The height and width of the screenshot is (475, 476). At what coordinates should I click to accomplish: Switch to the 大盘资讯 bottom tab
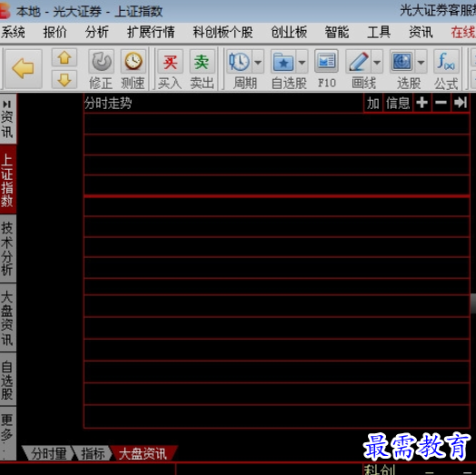click(x=143, y=454)
